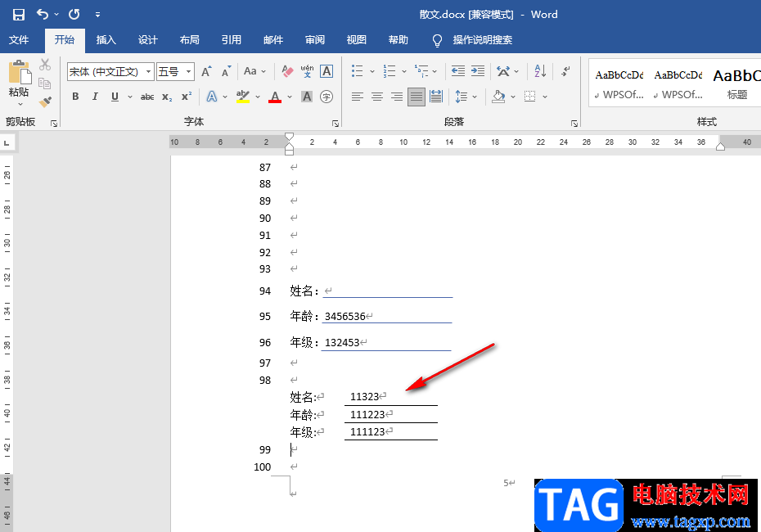Open the Quick Access Toolbar customize arrow
The height and width of the screenshot is (532, 761).
97,15
